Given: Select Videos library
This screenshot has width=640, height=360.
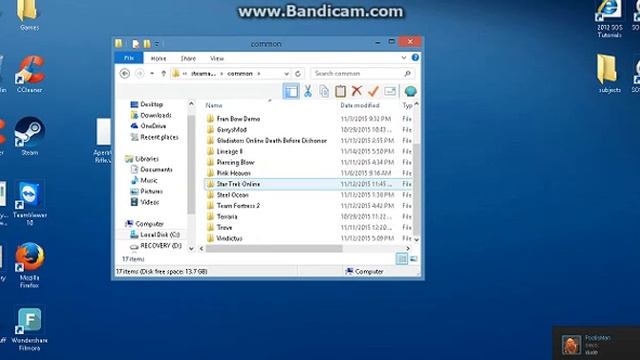Looking at the screenshot, I should (149, 202).
